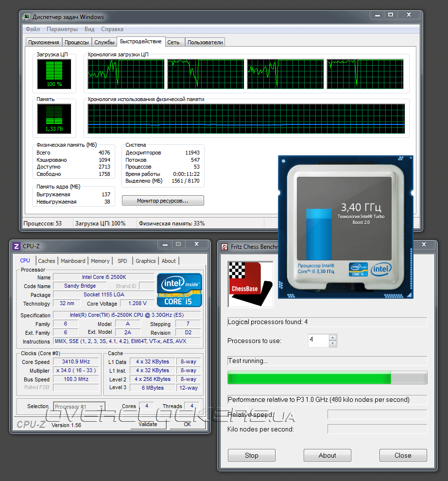Click the Intel Core i5 badge in CPU-Z
The image size is (448, 481).
[179, 290]
